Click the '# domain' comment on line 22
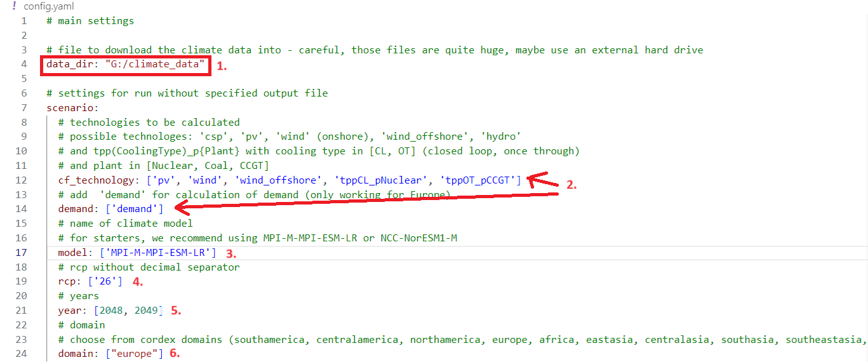The width and height of the screenshot is (868, 362). tap(81, 325)
